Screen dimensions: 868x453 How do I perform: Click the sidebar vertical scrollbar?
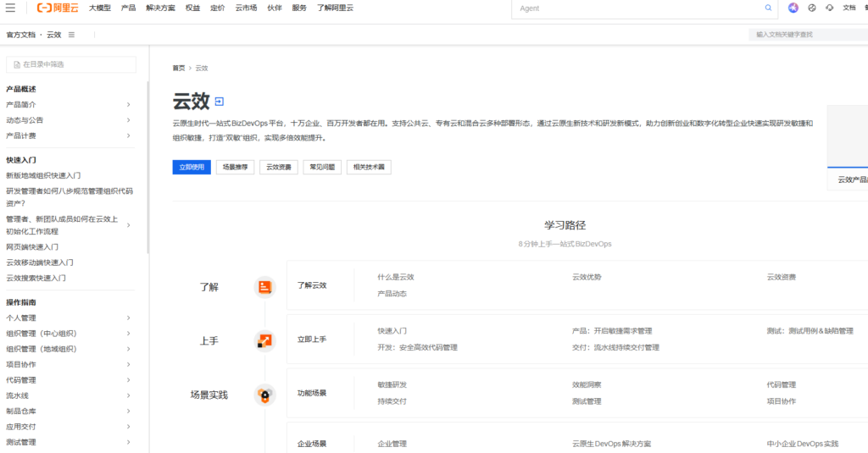coord(147,168)
